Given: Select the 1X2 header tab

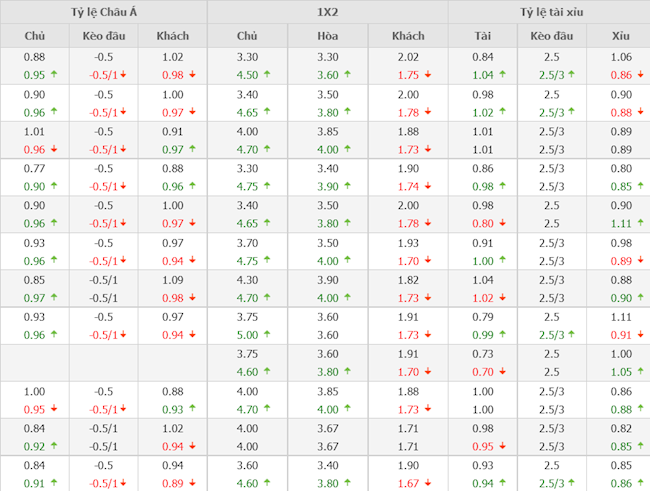Looking at the screenshot, I should point(327,12).
